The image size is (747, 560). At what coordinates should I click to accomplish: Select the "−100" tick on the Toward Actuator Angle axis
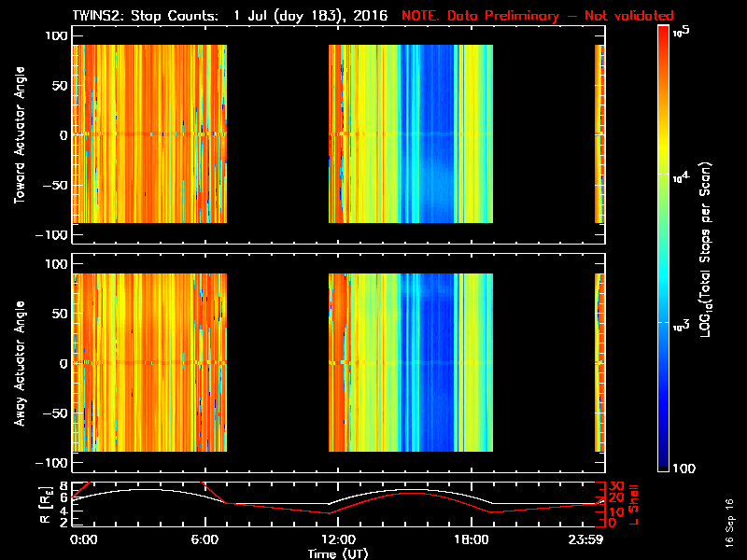[52, 235]
